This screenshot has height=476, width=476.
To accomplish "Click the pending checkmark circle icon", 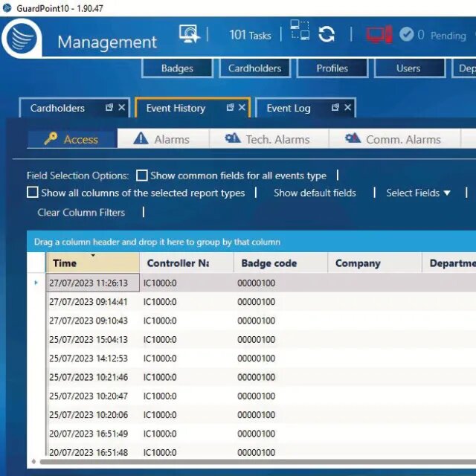I will tap(407, 34).
